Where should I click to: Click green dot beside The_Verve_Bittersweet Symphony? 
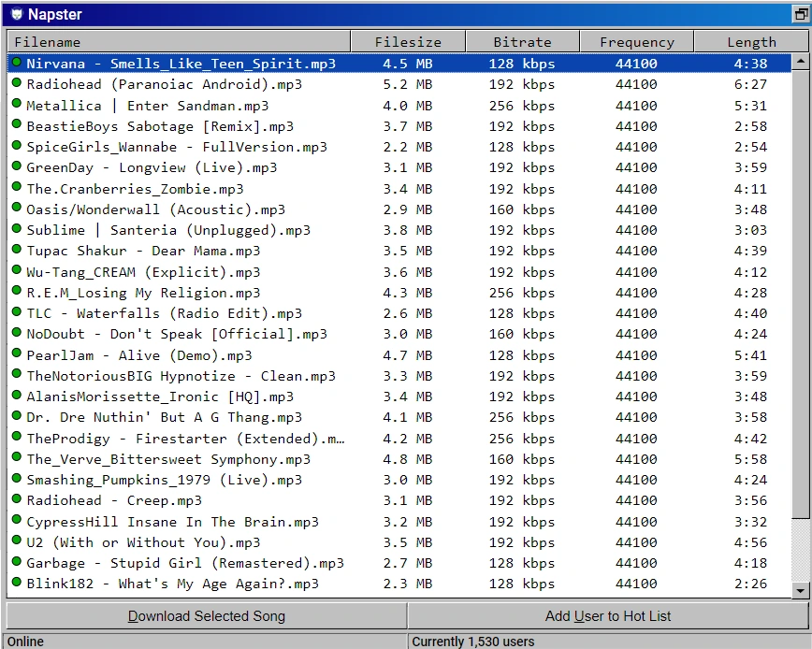point(17,457)
